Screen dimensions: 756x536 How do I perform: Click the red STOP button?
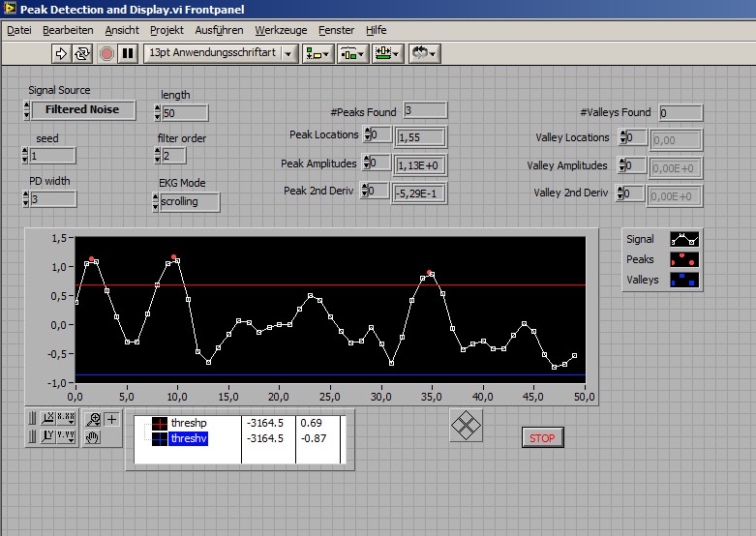pos(542,438)
